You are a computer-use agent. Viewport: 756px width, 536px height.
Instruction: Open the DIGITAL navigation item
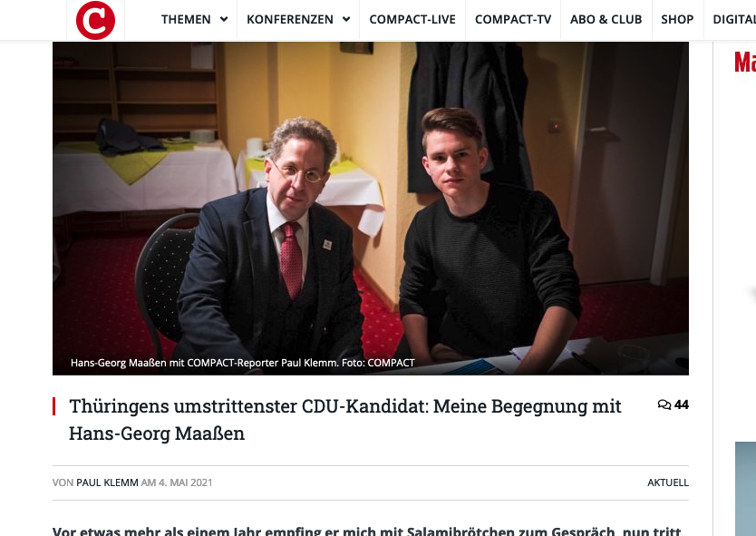tap(734, 19)
